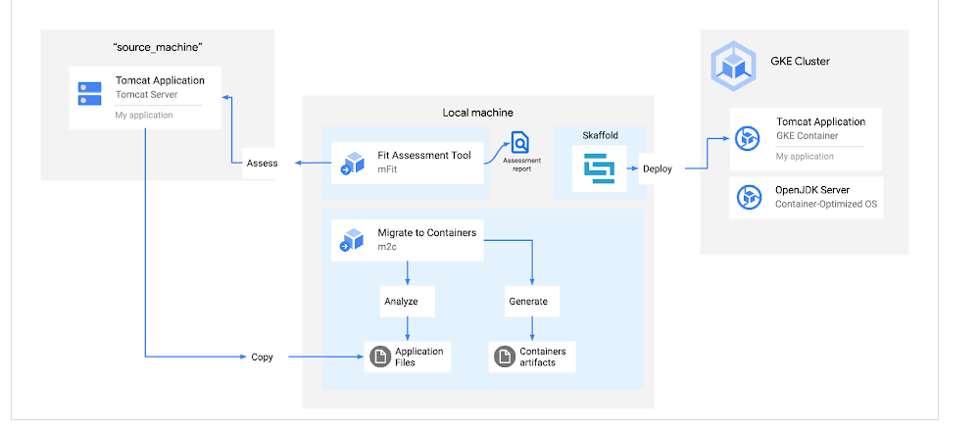The height and width of the screenshot is (430, 980).
Task: Click the GKE Container Tomcat Application icon
Action: (747, 139)
